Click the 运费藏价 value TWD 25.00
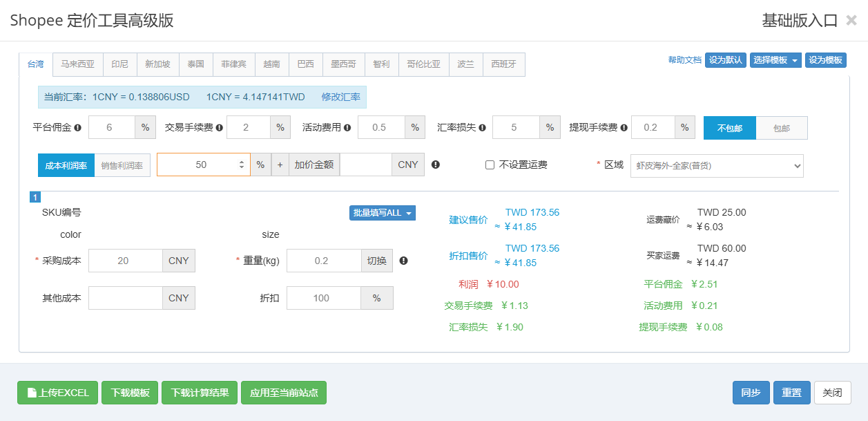Screen dimensions: 868x421 [x=722, y=213]
